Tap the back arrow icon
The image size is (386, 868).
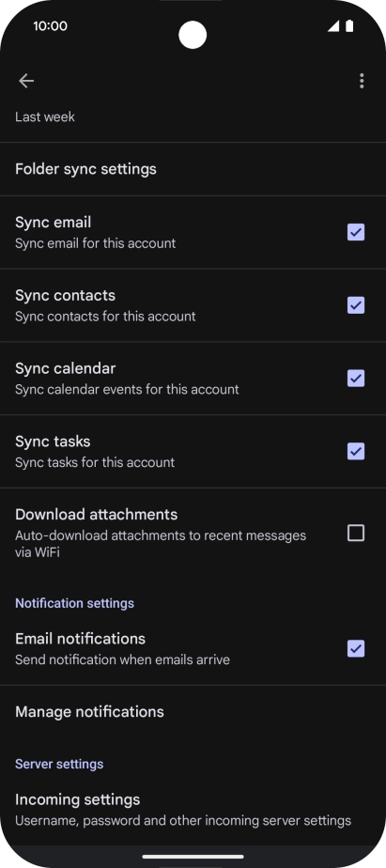[x=26, y=81]
